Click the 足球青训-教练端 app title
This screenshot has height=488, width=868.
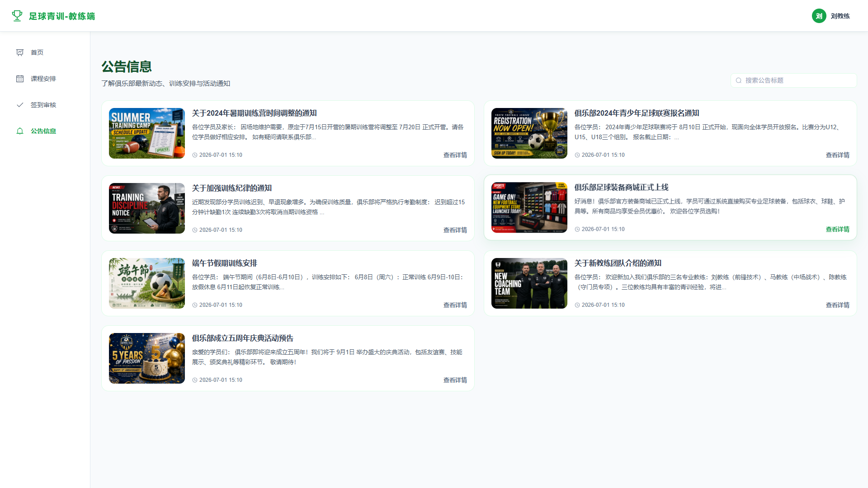(62, 16)
